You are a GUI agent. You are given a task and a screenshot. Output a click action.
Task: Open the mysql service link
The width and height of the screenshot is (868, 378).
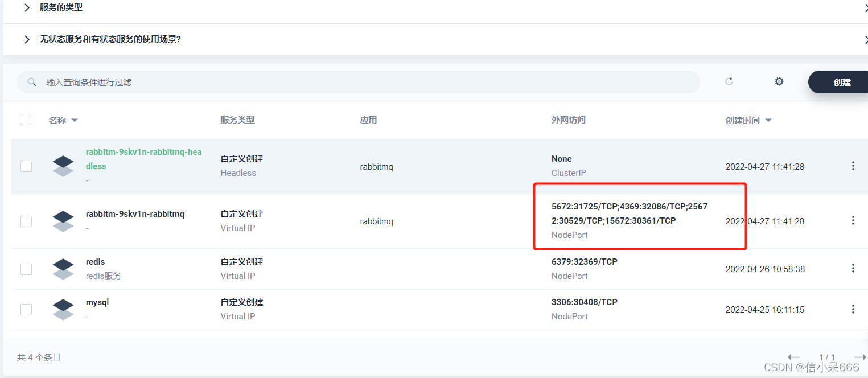coord(97,302)
